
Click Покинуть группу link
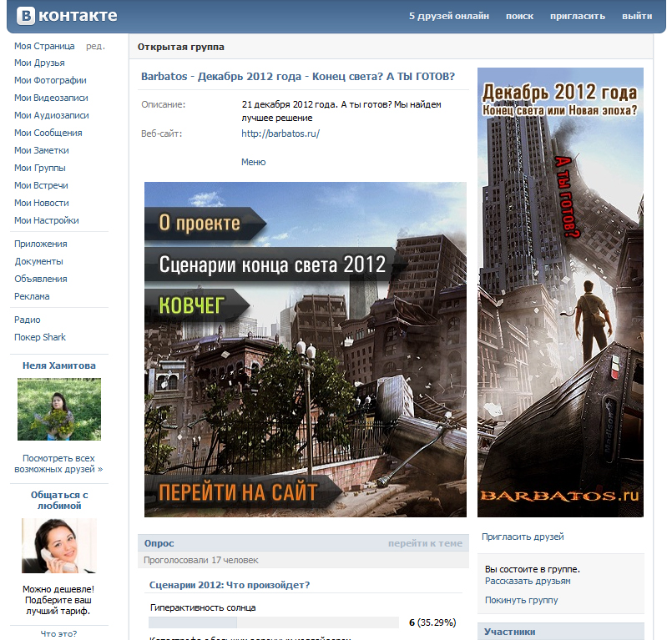(x=521, y=600)
